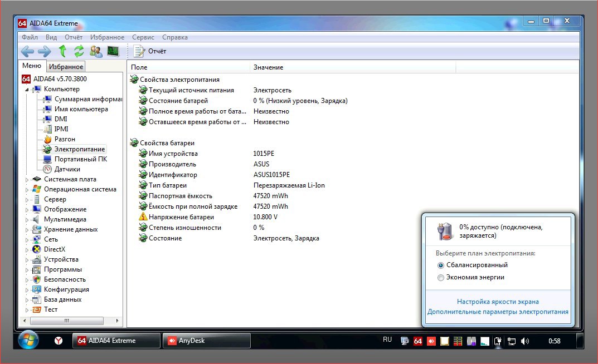Click the Отчёт report toolbar button
598x364 pixels.
click(149, 51)
